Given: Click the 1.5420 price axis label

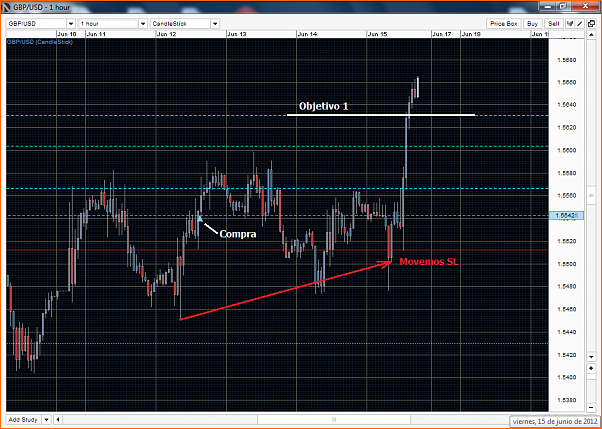Looking at the screenshot, I should coord(566,355).
